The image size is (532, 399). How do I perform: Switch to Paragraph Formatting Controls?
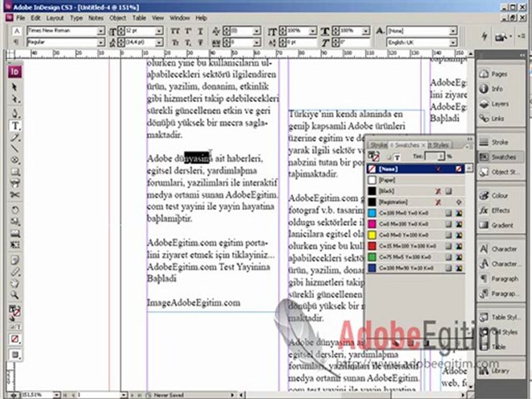coord(16,42)
